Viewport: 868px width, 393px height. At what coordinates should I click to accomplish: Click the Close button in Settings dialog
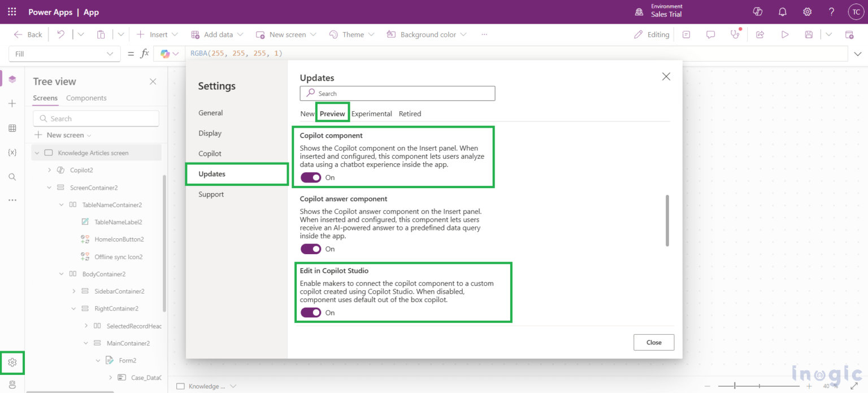pyautogui.click(x=654, y=342)
